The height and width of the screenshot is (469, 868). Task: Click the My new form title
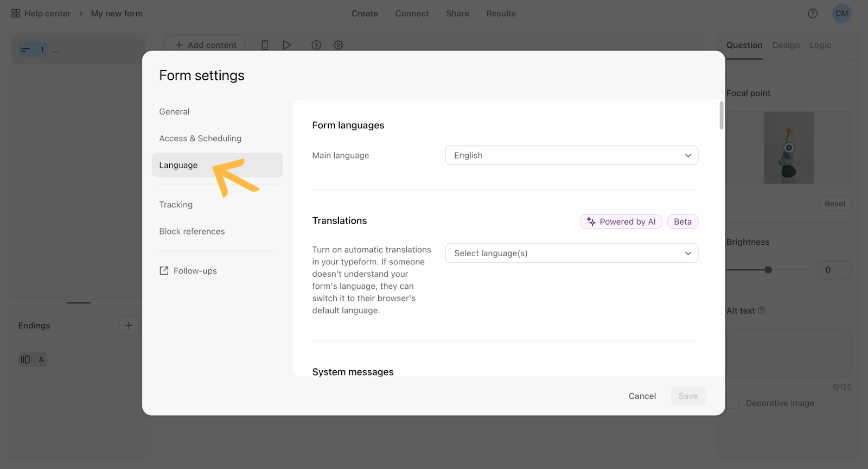117,14
